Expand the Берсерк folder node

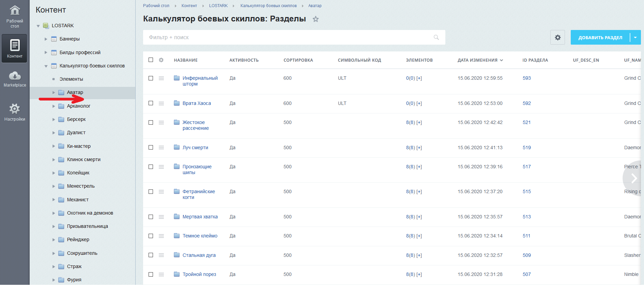pyautogui.click(x=53, y=119)
